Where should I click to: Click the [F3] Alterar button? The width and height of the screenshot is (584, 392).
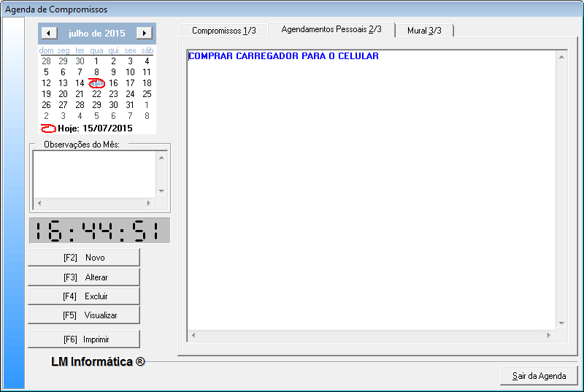84,277
